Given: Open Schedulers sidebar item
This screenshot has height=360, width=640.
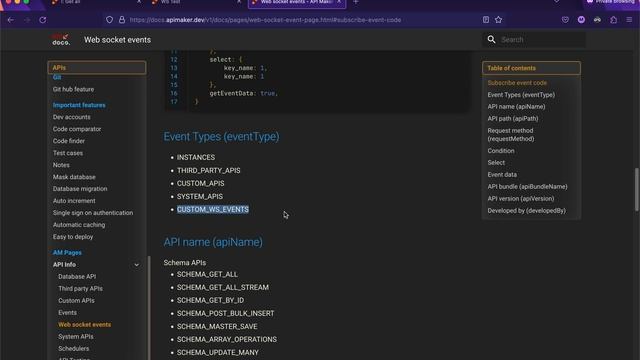Looking at the screenshot, I should coord(73,349).
